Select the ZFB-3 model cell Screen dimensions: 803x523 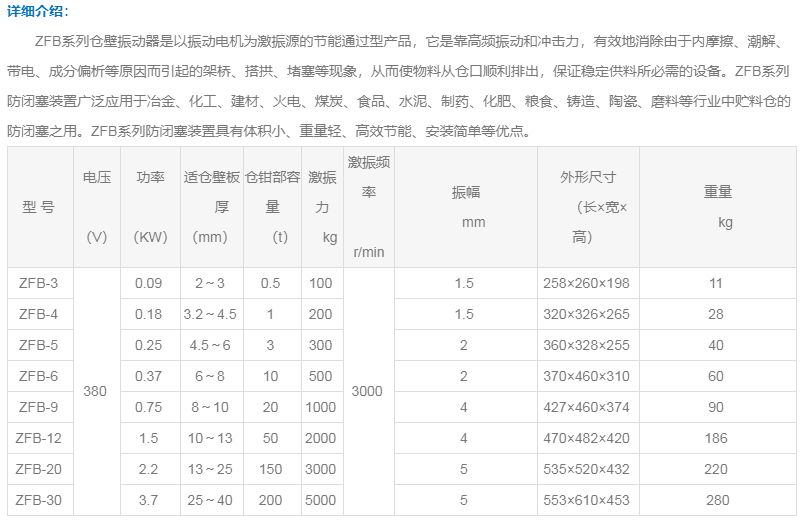point(39,283)
